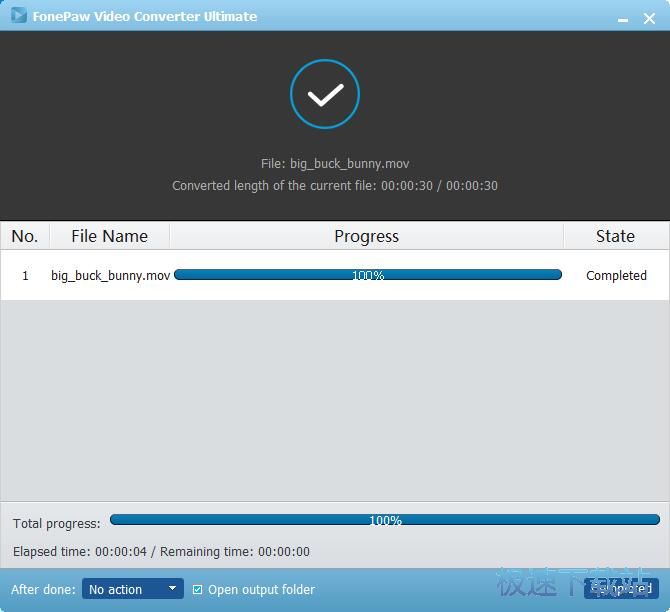This screenshot has height=612, width=670.
Task: Minimize the FonePaw converter window
Action: tap(623, 19)
